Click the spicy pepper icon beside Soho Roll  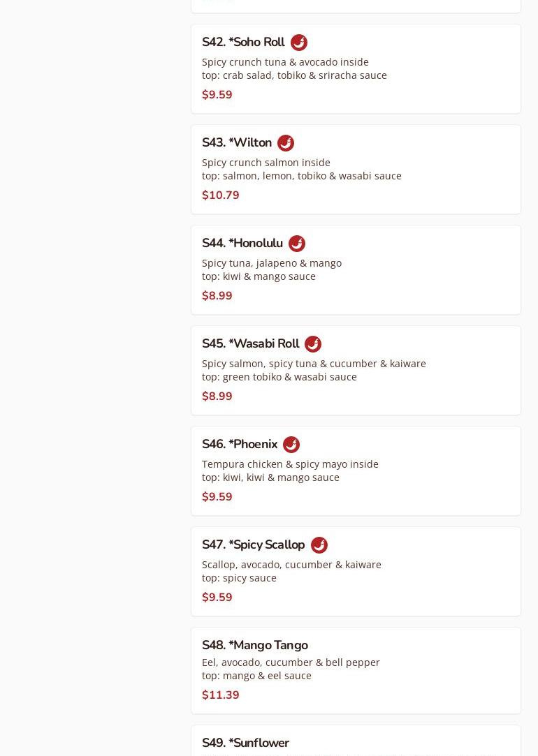pyautogui.click(x=298, y=43)
